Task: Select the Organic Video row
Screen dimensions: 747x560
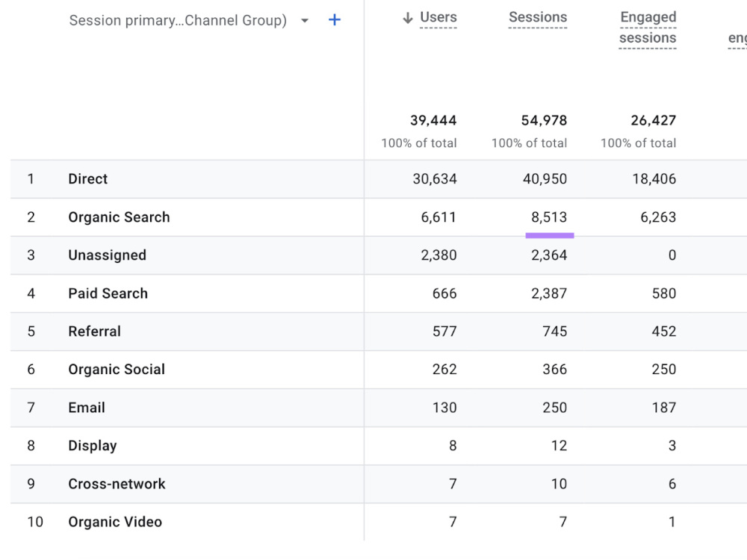Action: point(379,522)
